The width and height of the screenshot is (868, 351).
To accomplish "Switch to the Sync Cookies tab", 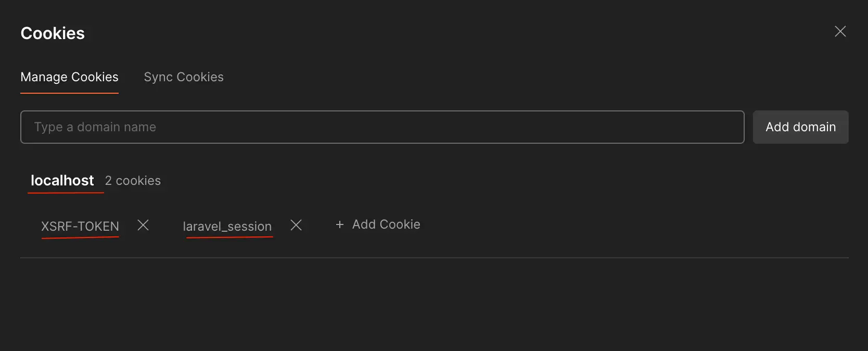I will (x=183, y=77).
